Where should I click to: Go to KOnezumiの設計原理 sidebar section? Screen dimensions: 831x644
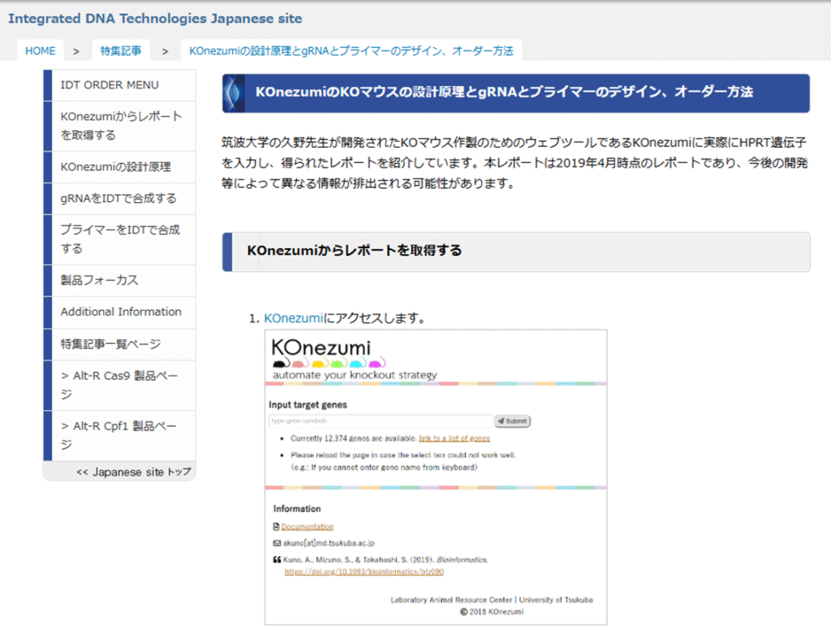point(115,167)
